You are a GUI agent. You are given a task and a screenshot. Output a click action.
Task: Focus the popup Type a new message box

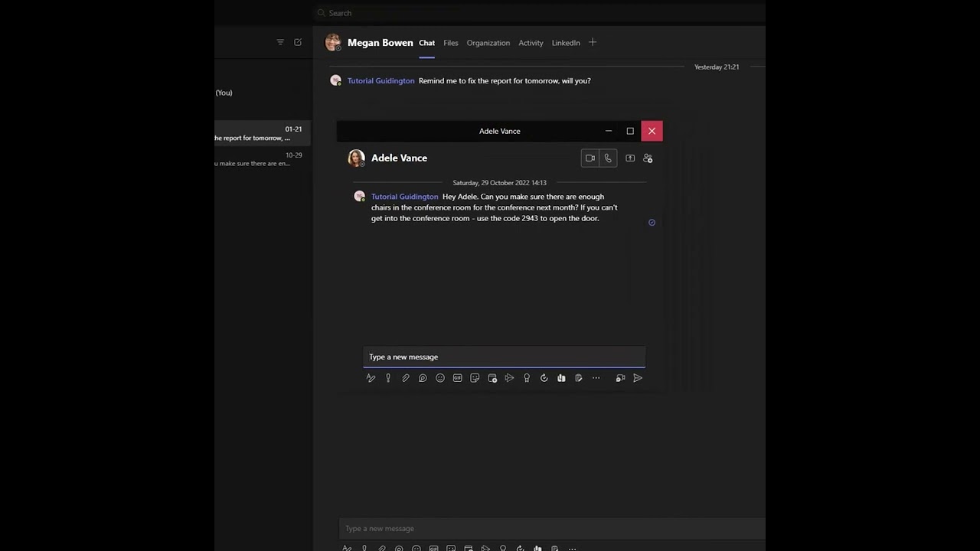tap(504, 357)
